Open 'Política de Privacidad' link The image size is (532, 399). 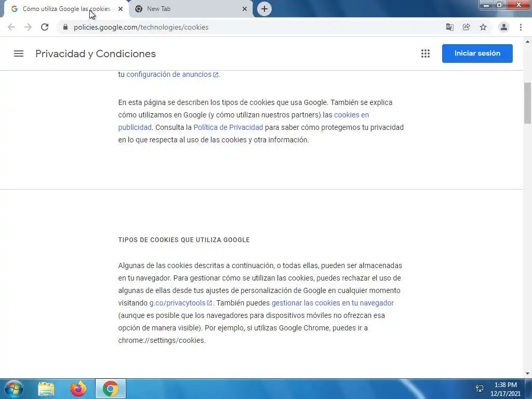(228, 127)
